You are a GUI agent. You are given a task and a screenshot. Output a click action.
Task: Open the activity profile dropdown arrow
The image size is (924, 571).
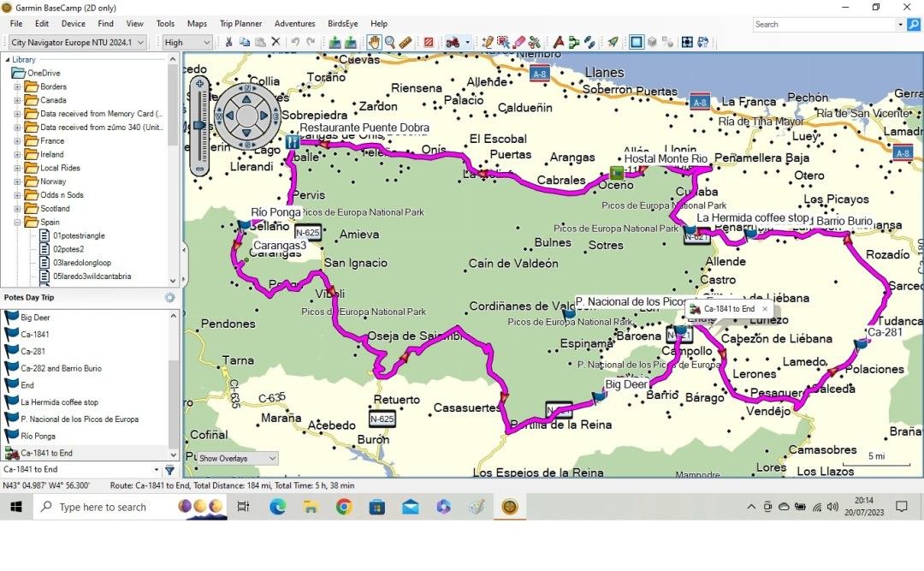(x=467, y=43)
